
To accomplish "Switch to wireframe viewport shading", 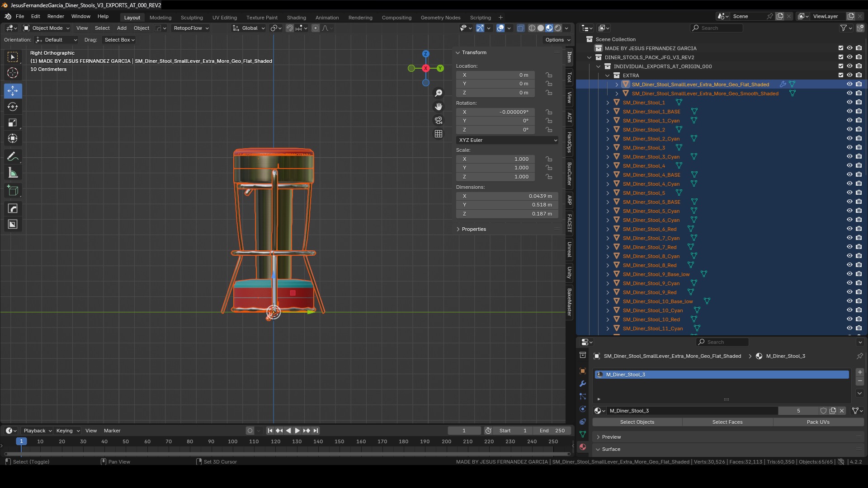I will point(532,28).
